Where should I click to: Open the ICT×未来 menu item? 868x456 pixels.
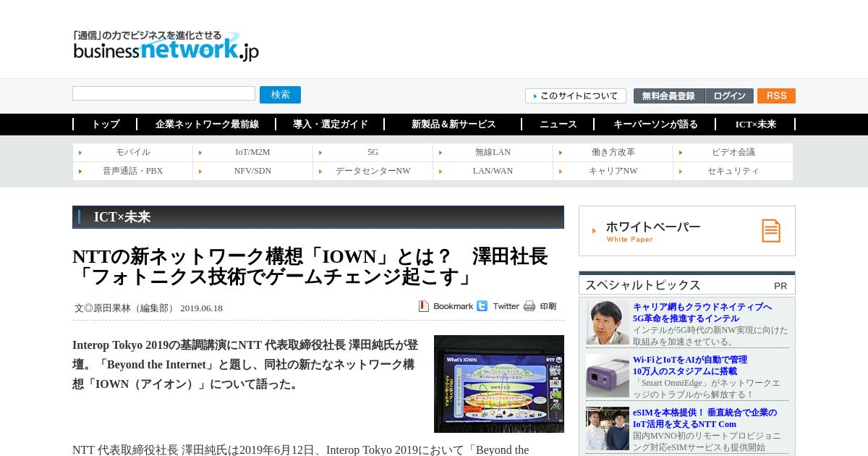tap(756, 124)
